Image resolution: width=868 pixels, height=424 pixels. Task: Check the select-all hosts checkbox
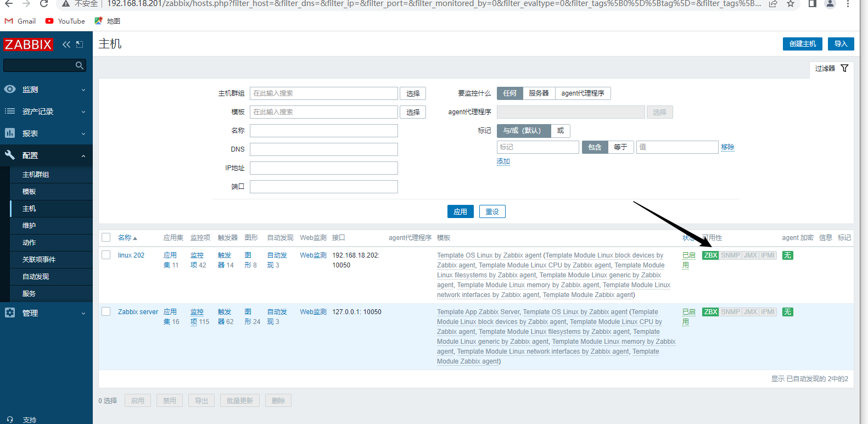tap(106, 237)
